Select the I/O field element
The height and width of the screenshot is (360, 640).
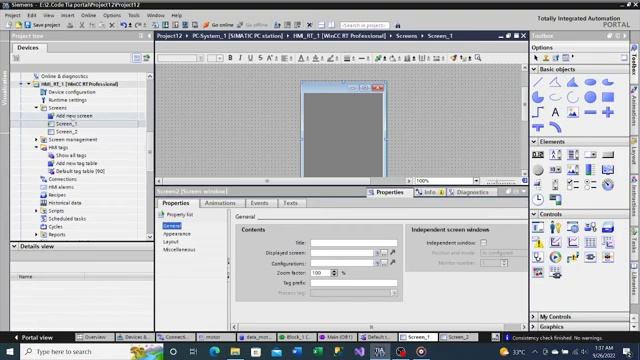(x=538, y=155)
